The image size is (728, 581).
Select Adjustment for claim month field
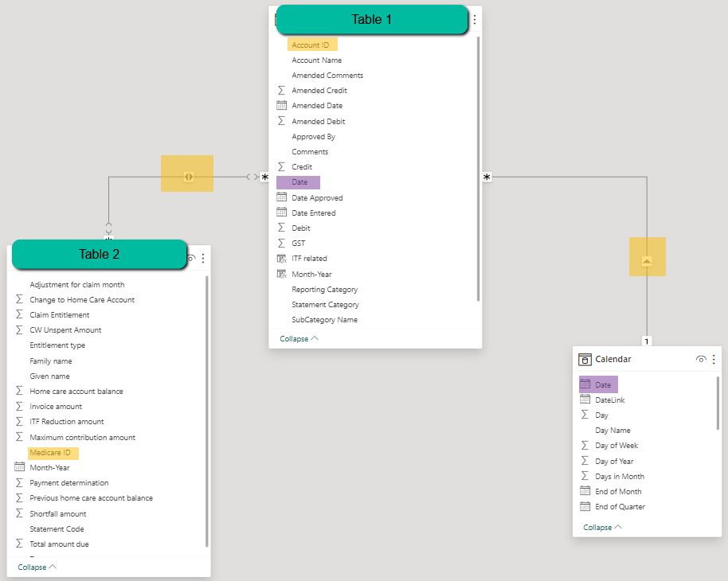(77, 284)
